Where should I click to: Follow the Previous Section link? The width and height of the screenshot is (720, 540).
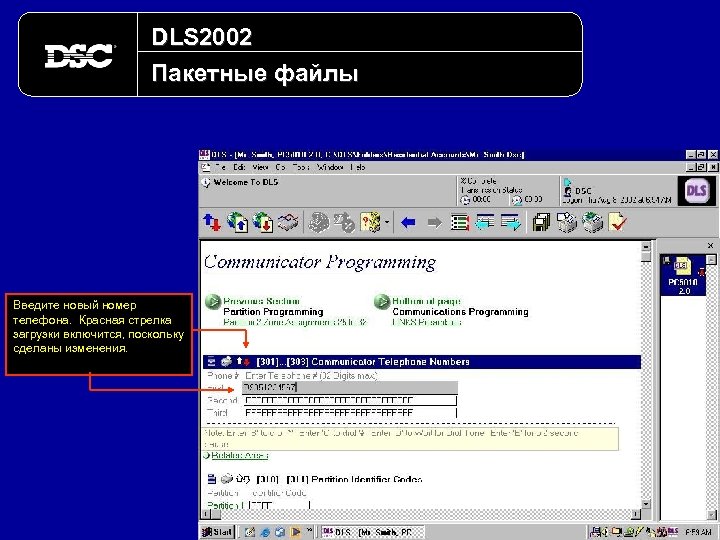click(x=261, y=301)
